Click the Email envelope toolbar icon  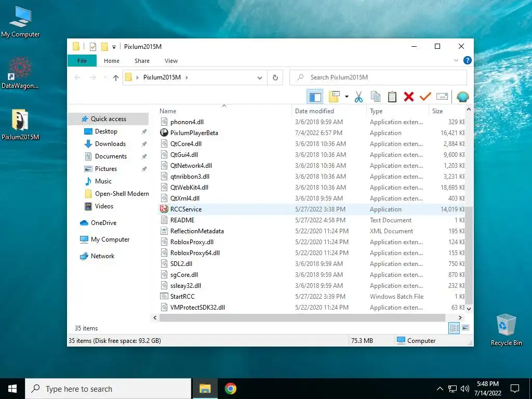click(442, 97)
